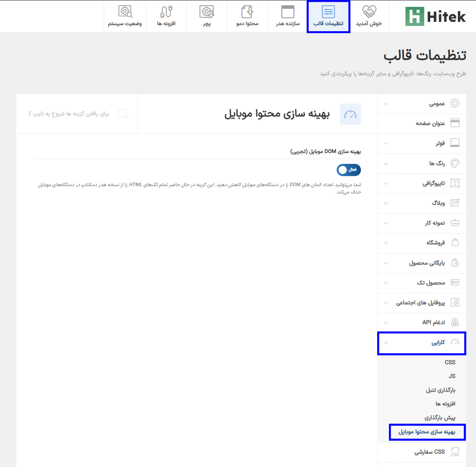Click the تایپوگرافی text icon

[x=455, y=183]
